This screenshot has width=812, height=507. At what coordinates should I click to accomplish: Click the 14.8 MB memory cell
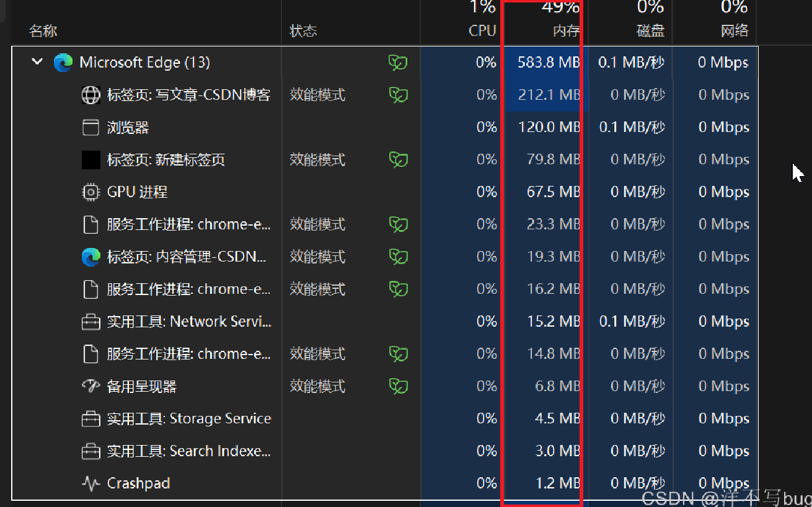553,354
